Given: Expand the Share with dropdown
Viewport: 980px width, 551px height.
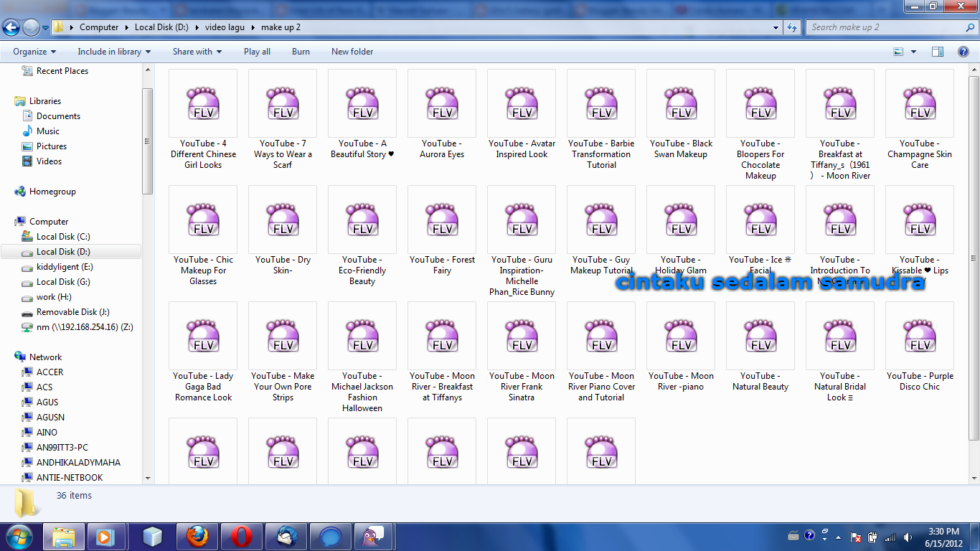Looking at the screenshot, I should pos(197,52).
